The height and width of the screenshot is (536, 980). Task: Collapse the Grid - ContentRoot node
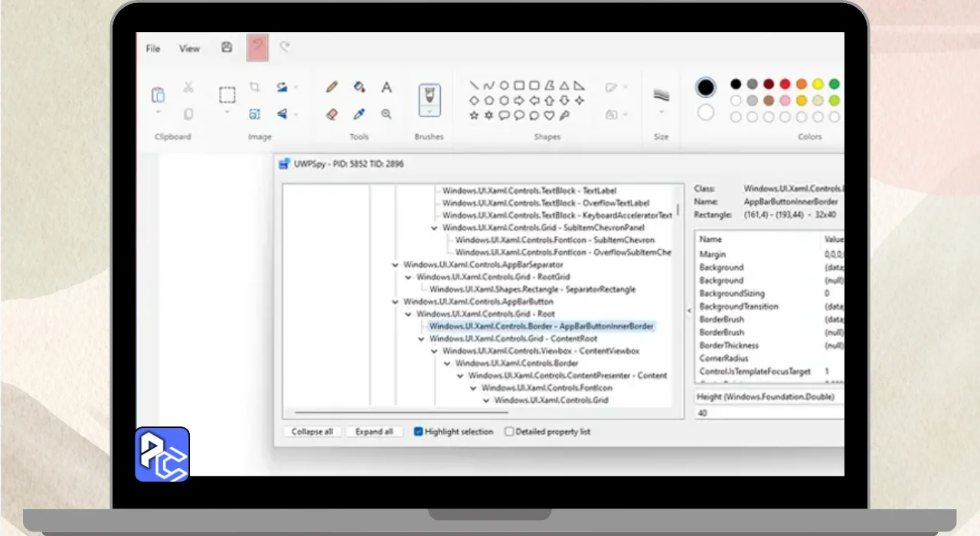[422, 338]
